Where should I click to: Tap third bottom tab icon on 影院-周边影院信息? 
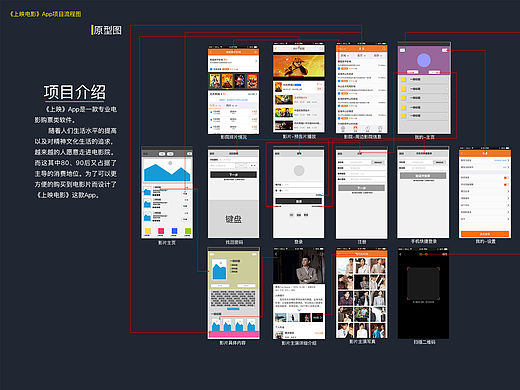pos(368,129)
